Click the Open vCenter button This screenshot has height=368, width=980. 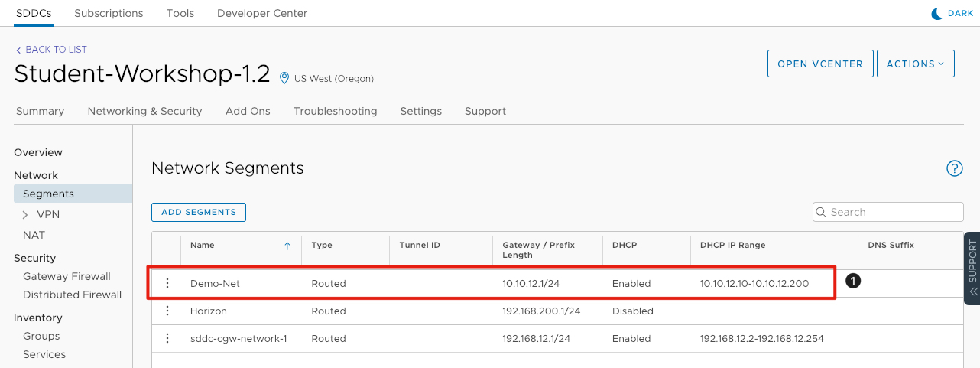tap(820, 64)
